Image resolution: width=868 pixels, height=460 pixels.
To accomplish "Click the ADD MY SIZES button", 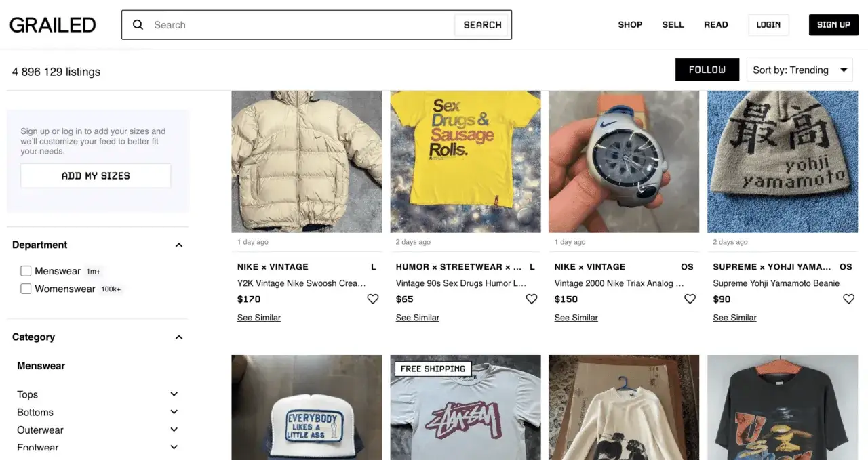I will 96,175.
